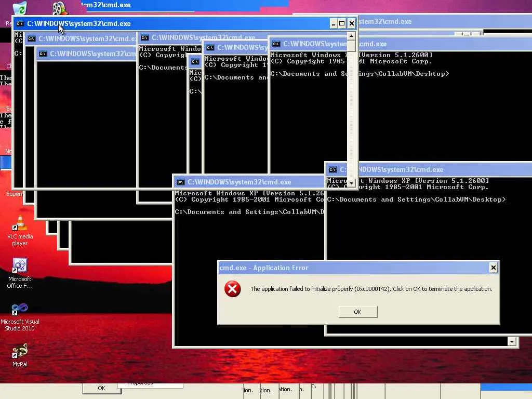Click the scrollbar thumb in active cmd window
Image resolution: width=532 pixels, height=399 pixels.
coord(351,46)
